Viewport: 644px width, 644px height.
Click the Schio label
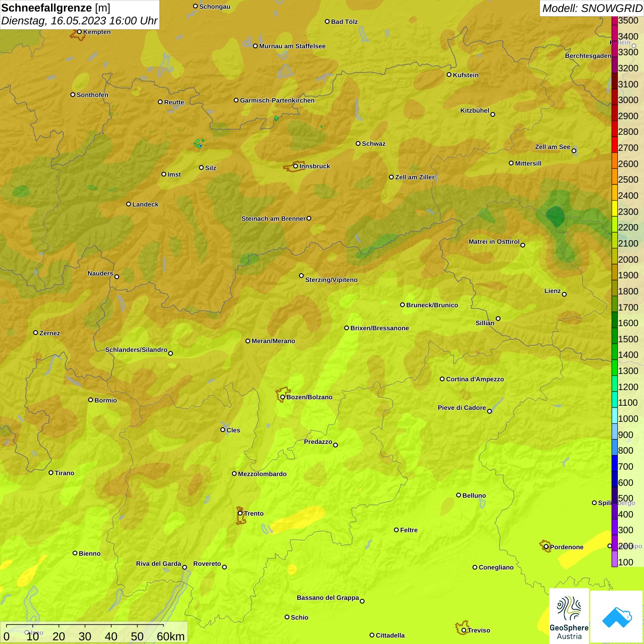(299, 617)
